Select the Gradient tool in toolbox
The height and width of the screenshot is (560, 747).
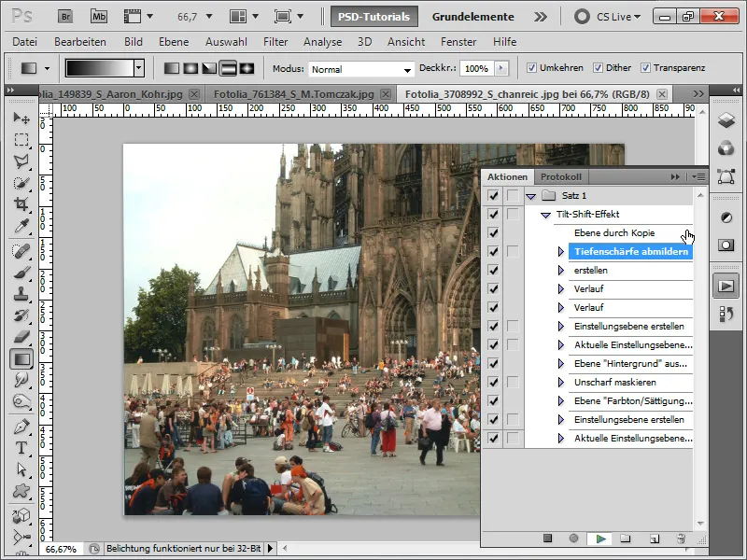[21, 358]
